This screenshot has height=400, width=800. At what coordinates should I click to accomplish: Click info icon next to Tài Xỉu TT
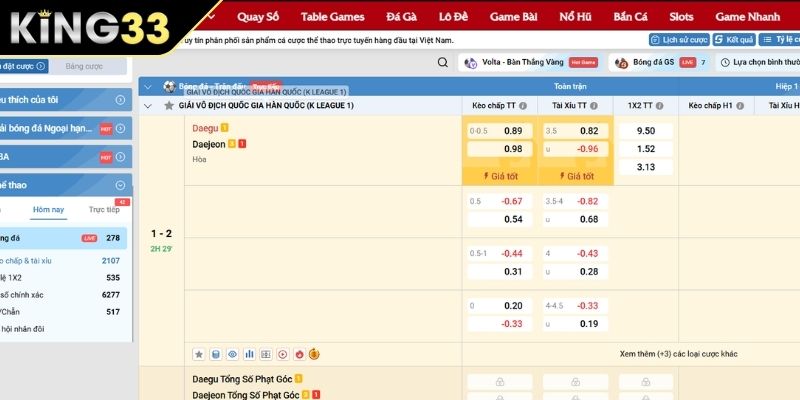coord(594,106)
